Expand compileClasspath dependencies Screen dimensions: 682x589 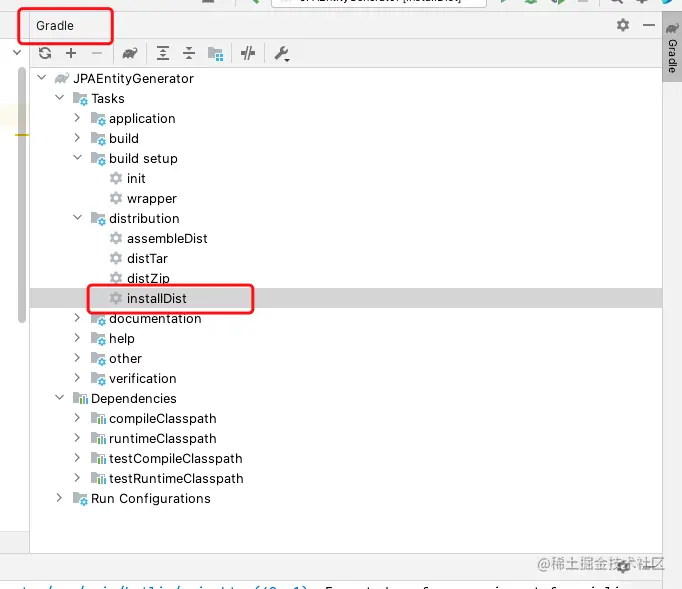click(77, 418)
